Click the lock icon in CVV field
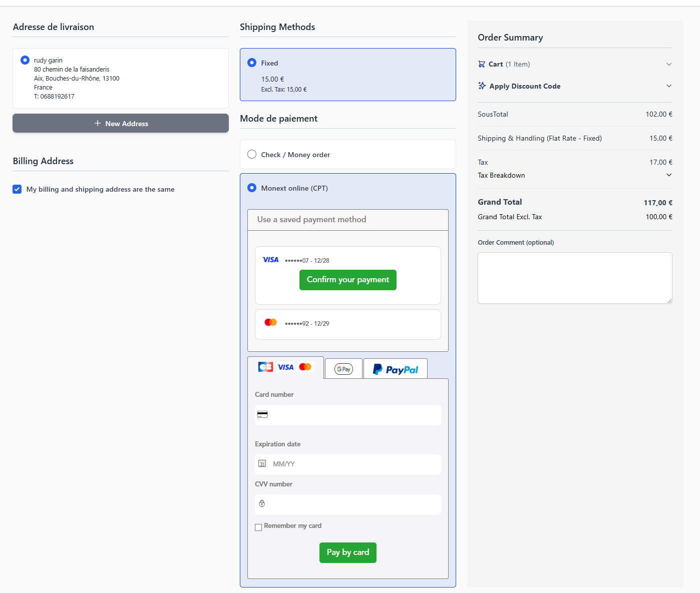 point(262,503)
